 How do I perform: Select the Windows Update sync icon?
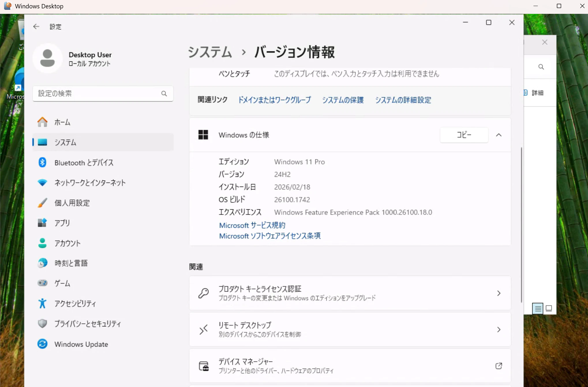(42, 344)
